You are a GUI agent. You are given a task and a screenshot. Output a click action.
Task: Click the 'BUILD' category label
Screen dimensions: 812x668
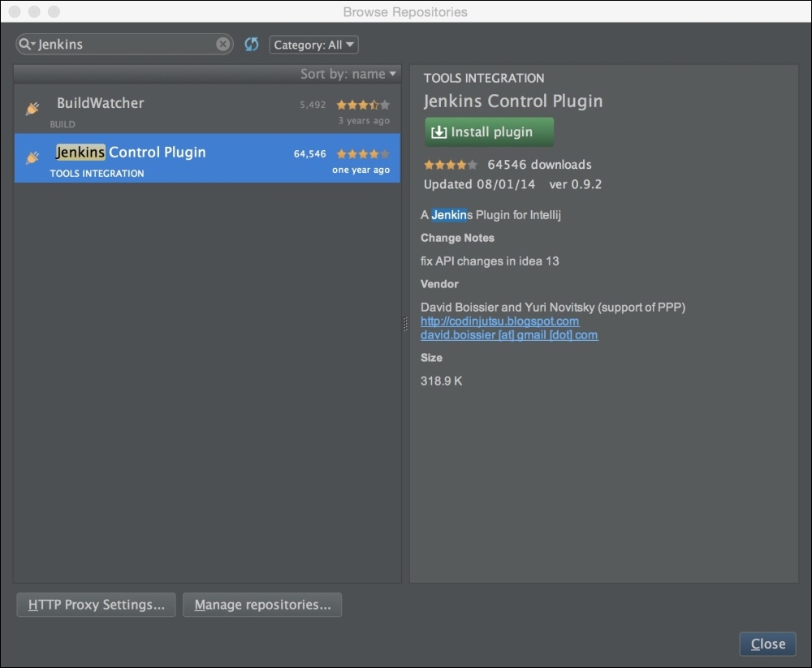(x=63, y=124)
